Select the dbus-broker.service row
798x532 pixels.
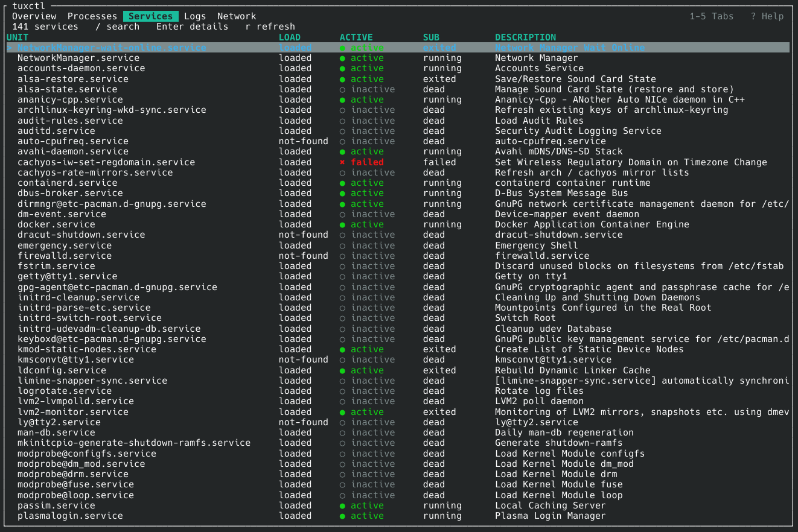398,193
